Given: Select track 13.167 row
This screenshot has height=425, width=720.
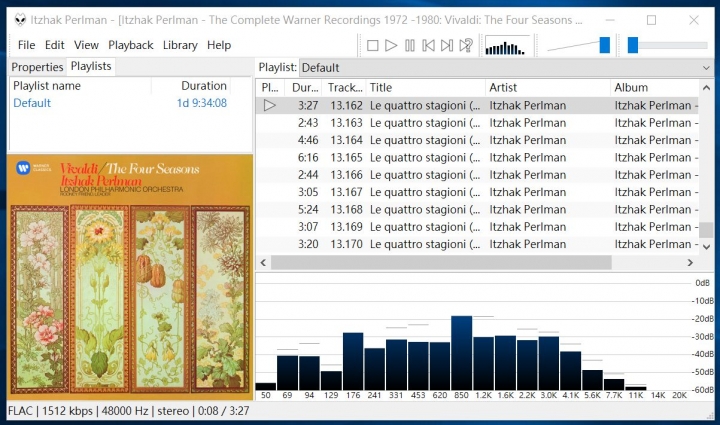Looking at the screenshot, I should 477,192.
